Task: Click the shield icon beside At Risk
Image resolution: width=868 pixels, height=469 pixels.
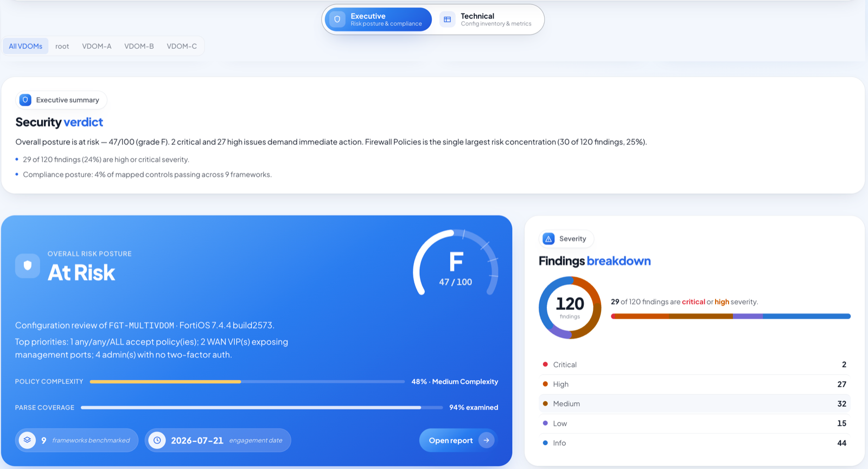Action: click(x=28, y=266)
